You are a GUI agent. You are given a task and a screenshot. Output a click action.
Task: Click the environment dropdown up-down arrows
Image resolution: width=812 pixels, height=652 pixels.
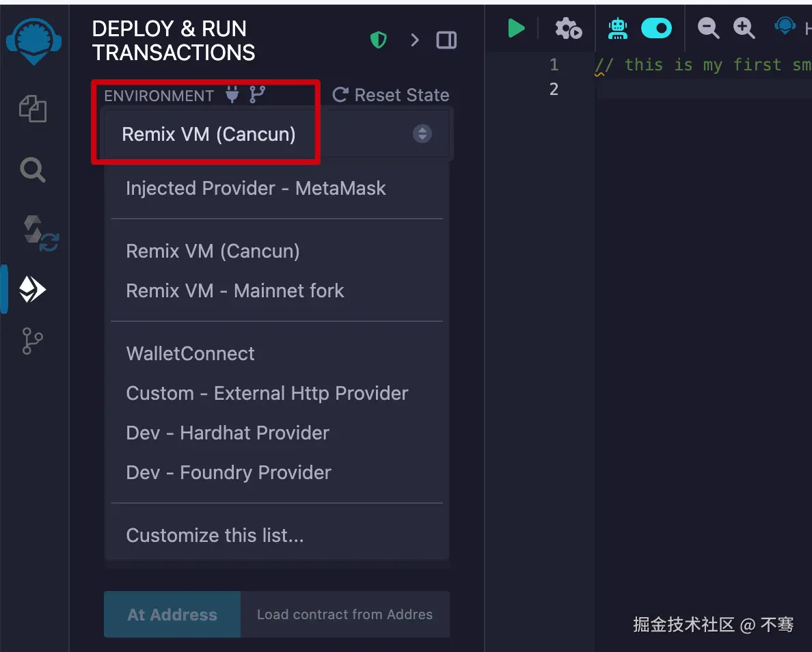422,133
